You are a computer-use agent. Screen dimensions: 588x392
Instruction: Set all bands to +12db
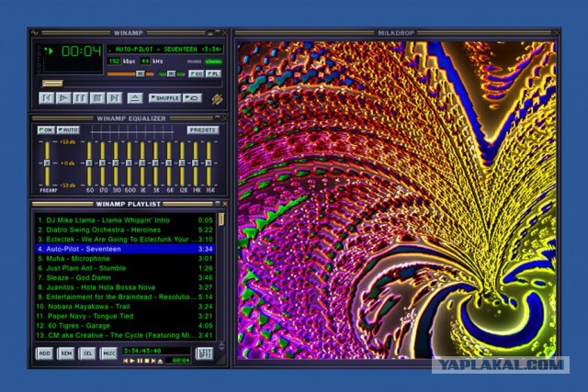pyautogui.click(x=67, y=142)
